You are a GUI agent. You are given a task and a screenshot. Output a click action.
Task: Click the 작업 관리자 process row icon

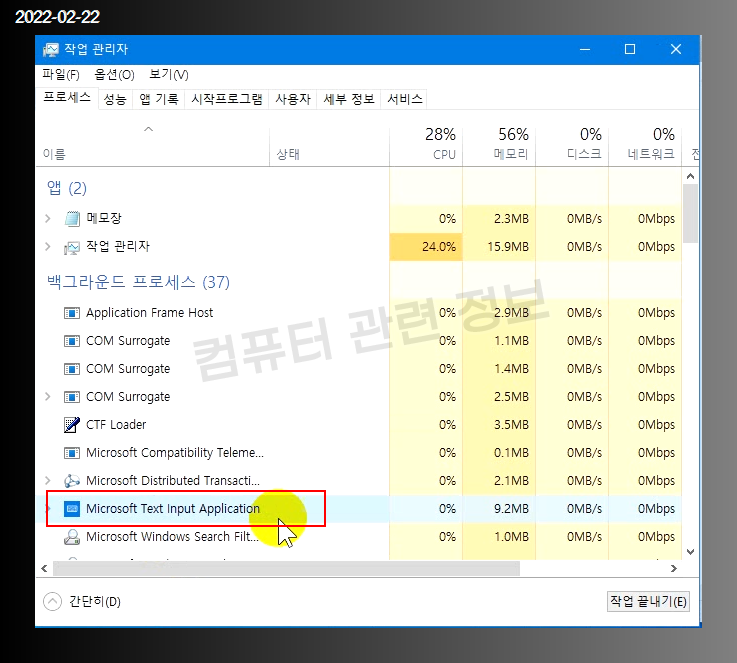[72, 247]
